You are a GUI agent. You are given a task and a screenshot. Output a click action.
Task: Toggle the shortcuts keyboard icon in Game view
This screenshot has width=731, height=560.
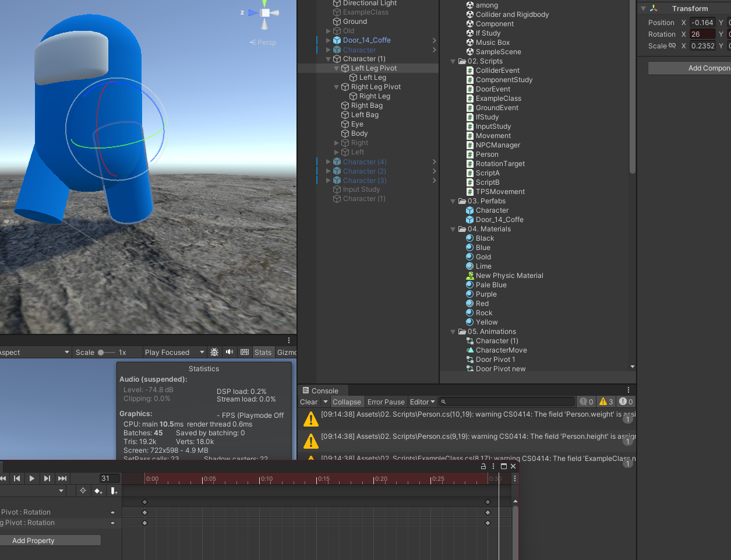point(245,352)
